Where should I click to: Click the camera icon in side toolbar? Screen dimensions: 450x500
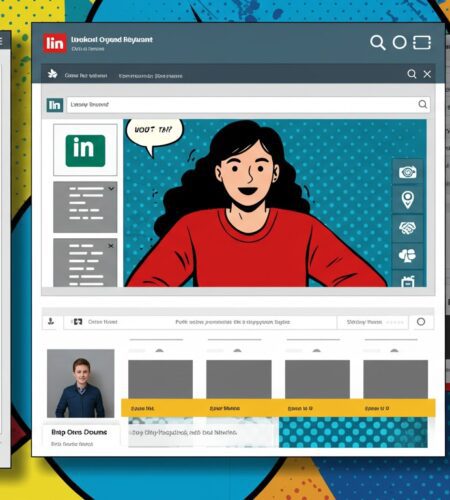click(x=407, y=172)
